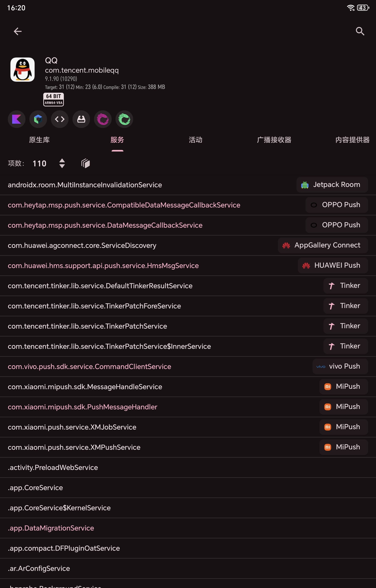Select com.tencent.tinker.lib.service.TinkerPatchService row
The height and width of the screenshot is (588, 376).
[x=188, y=326]
